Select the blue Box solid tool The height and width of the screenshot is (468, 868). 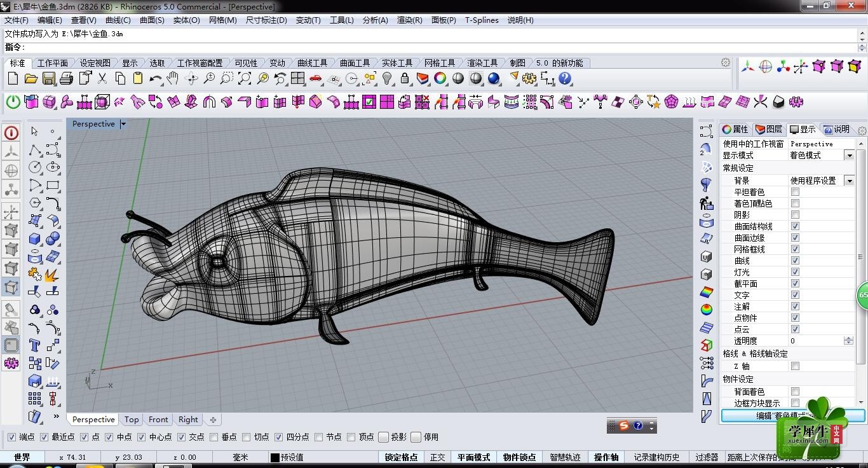(x=35, y=239)
